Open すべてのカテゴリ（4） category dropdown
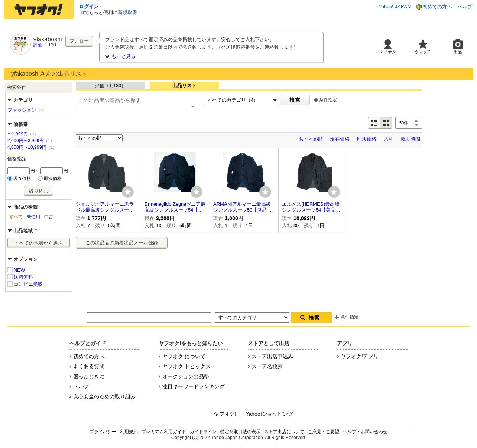This screenshot has height=448, width=477. 241,100
